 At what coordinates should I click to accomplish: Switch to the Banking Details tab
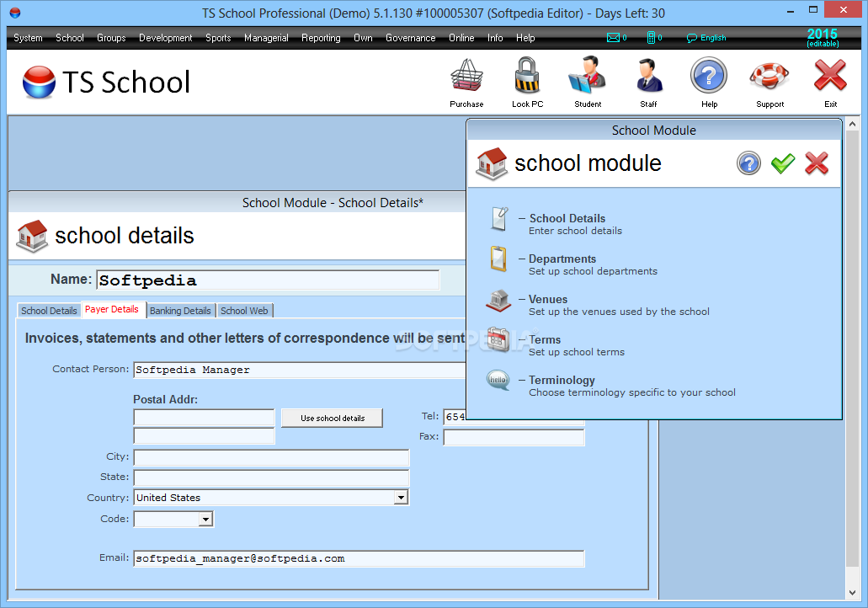tap(180, 311)
